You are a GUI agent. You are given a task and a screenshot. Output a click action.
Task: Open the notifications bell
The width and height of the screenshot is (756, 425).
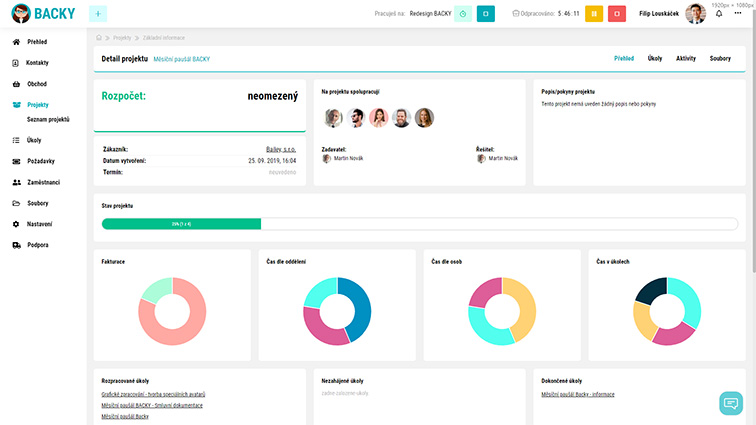tap(718, 14)
